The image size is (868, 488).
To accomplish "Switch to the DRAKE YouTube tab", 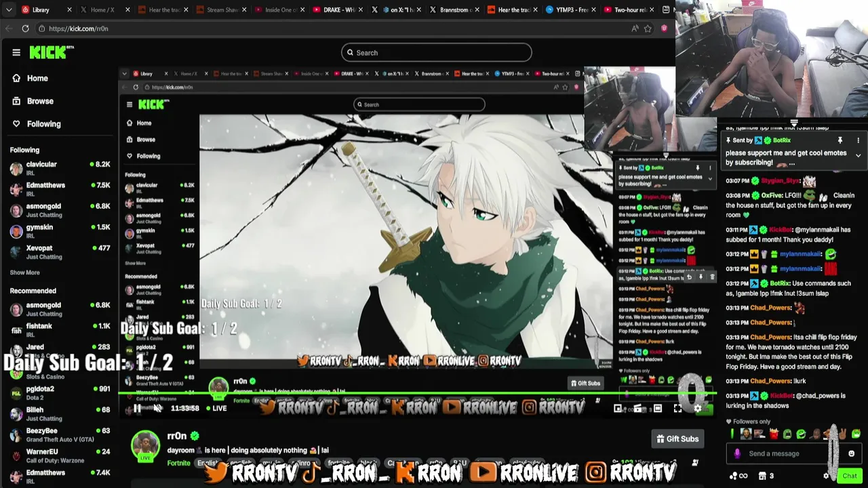I will click(338, 10).
